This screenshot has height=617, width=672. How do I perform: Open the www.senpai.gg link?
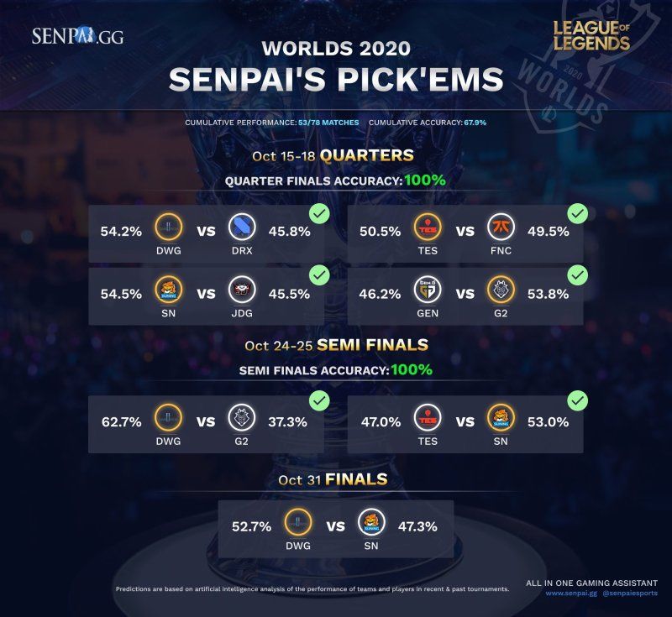[571, 593]
